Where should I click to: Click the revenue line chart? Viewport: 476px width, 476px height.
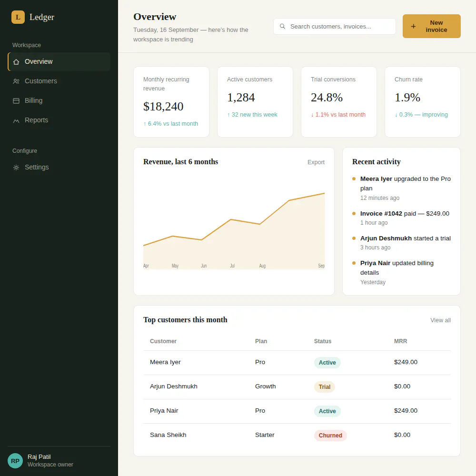(234, 231)
